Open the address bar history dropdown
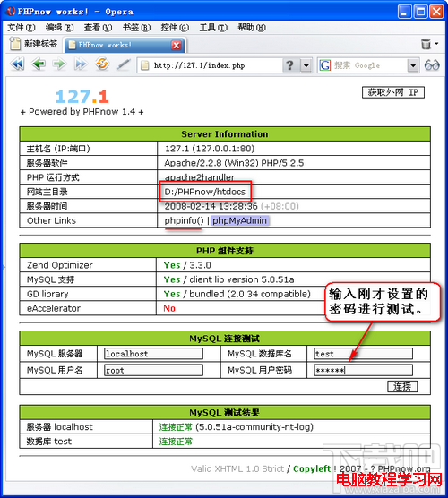Image resolution: width=448 pixels, height=498 pixels. [306, 65]
